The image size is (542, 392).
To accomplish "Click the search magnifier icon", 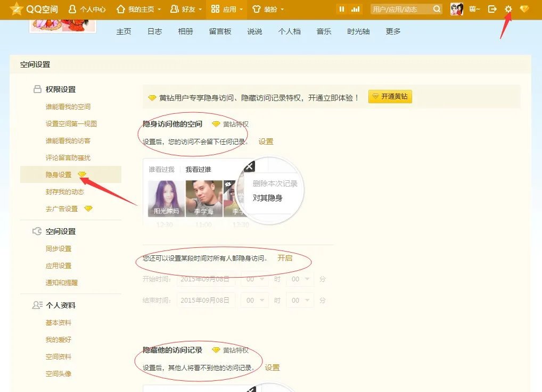I will [x=437, y=10].
